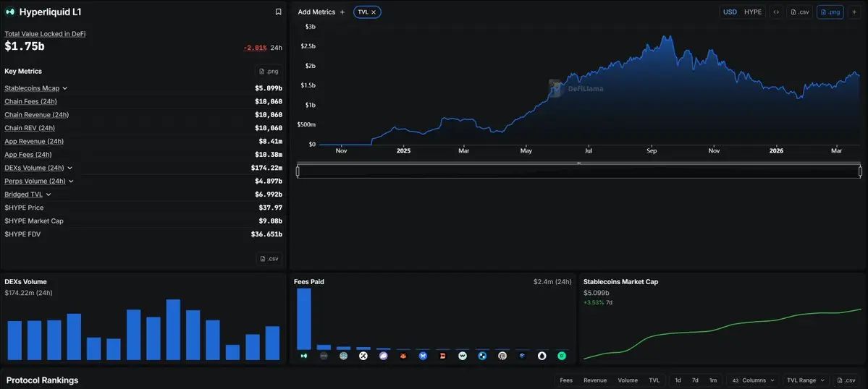Export chart data as .csv
This screenshot has height=389, width=868.
tap(800, 12)
